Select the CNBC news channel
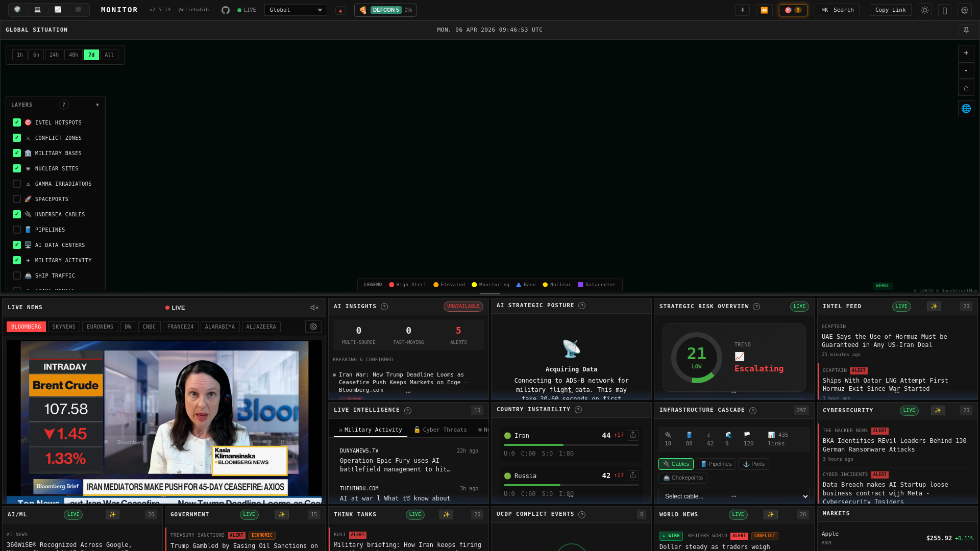The image size is (980, 551). pos(149,327)
